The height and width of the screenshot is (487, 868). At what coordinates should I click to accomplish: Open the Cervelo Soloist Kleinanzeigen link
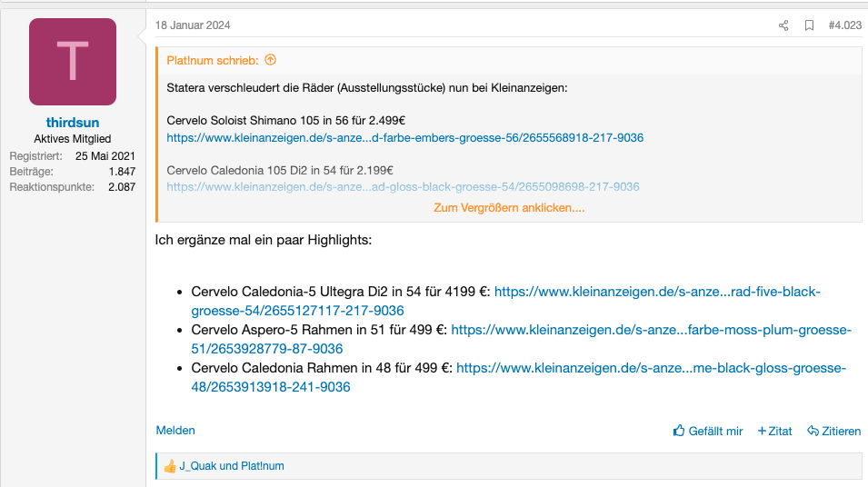tap(404, 138)
